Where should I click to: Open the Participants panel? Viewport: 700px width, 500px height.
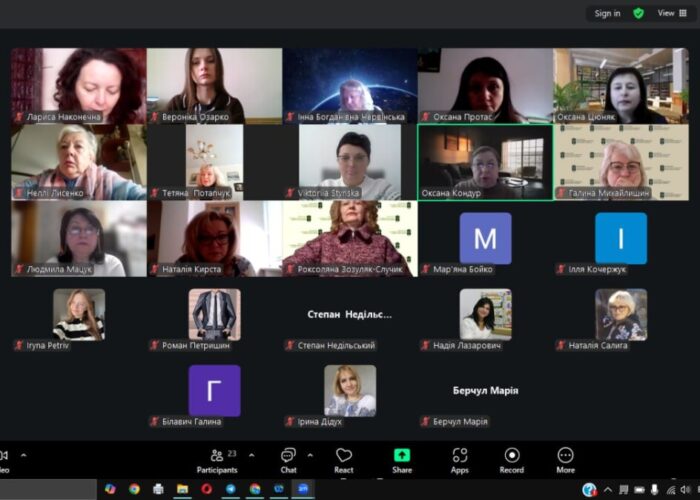217,459
